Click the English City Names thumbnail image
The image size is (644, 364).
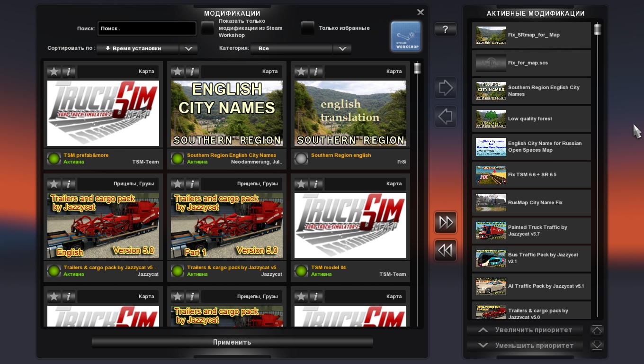tap(227, 113)
